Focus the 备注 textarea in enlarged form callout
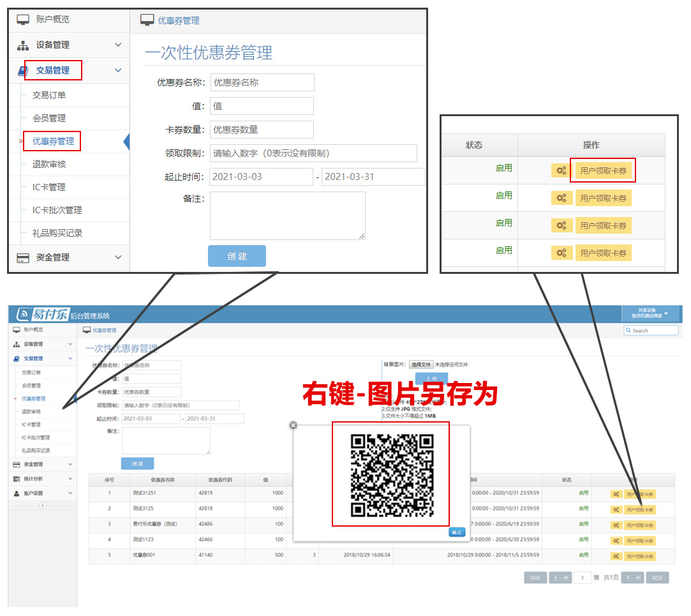The width and height of the screenshot is (691, 616). (288, 216)
